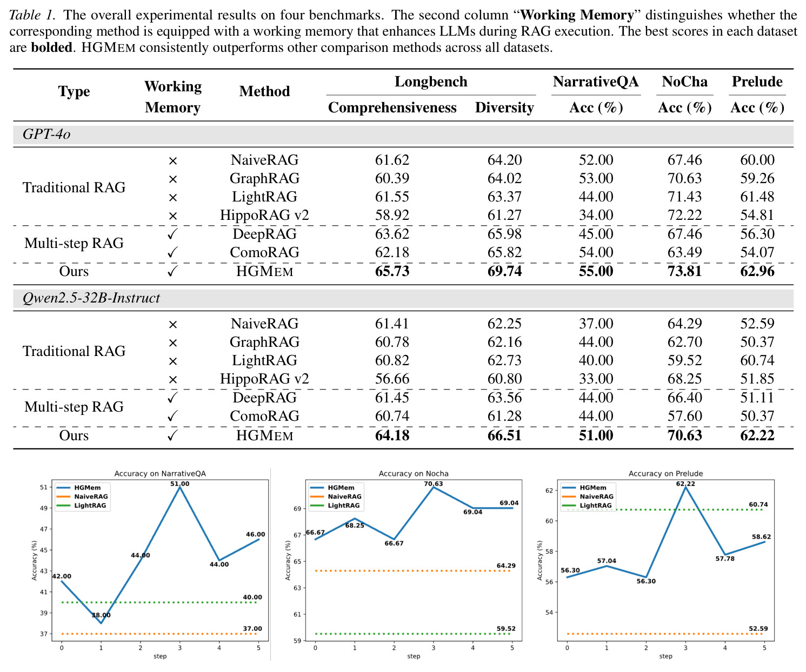Image resolution: width=806 pixels, height=672 pixels.
Task: Click the GPT-4o HippoRAG v2 comprehensiveness value 58.92
Action: pyautogui.click(x=392, y=215)
